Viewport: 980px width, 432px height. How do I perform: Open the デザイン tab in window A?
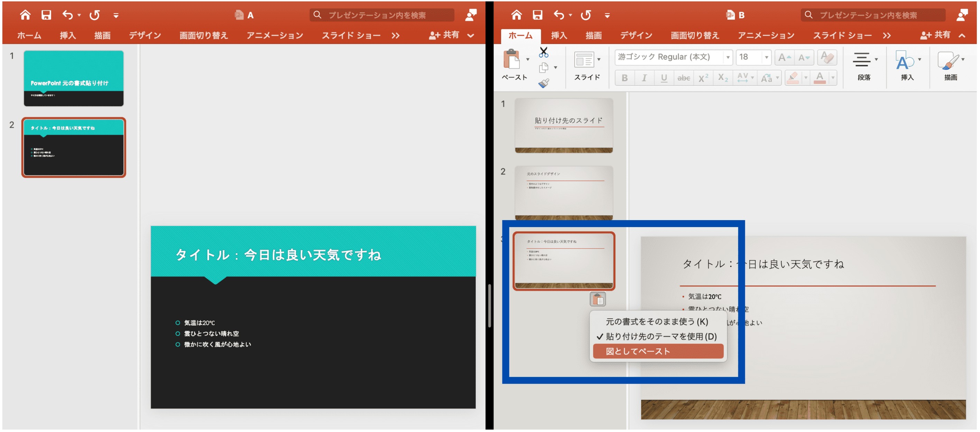tap(145, 35)
